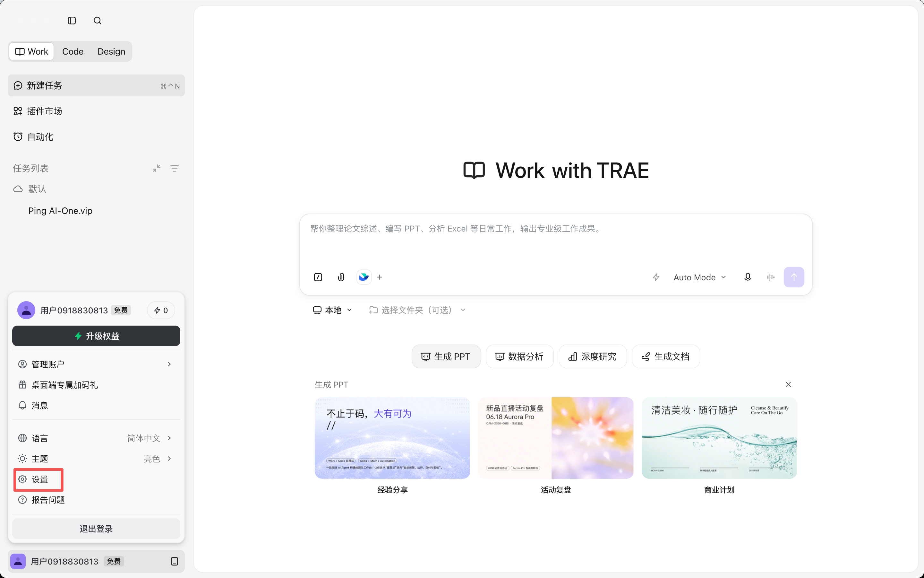The image size is (924, 578).
Task: Expand the 管理账户 chevron arrow
Action: coord(169,364)
